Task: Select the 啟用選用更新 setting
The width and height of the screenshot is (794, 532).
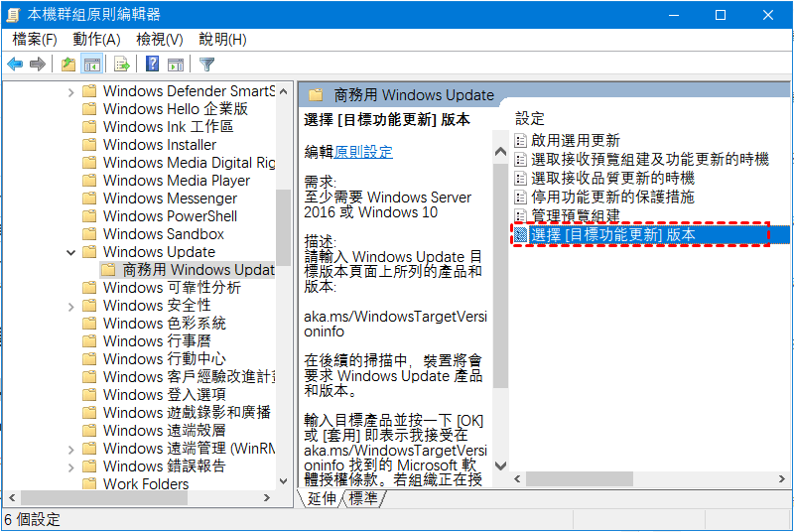Action: coord(576,140)
